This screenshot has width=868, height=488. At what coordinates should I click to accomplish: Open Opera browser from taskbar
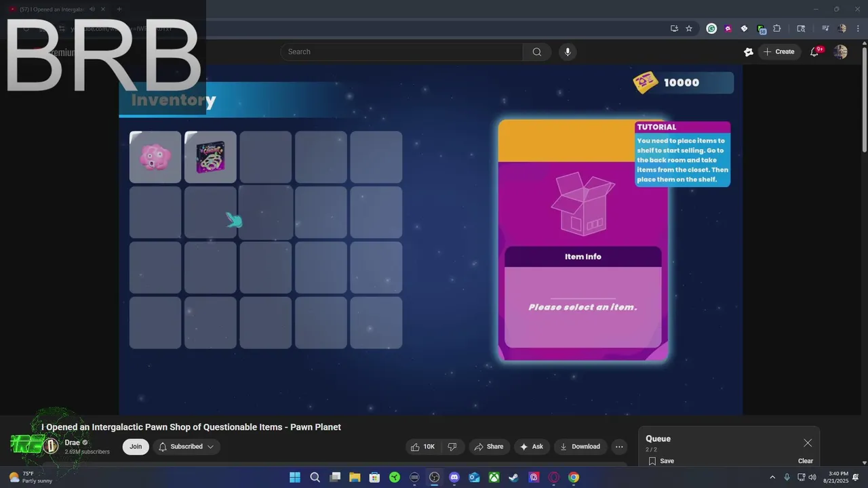point(554,477)
